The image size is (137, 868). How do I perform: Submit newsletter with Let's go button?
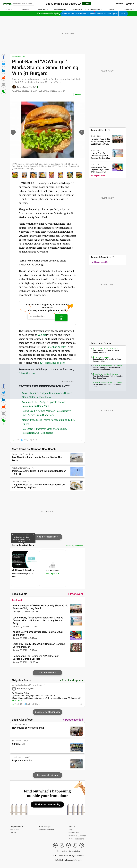pos(61,317)
